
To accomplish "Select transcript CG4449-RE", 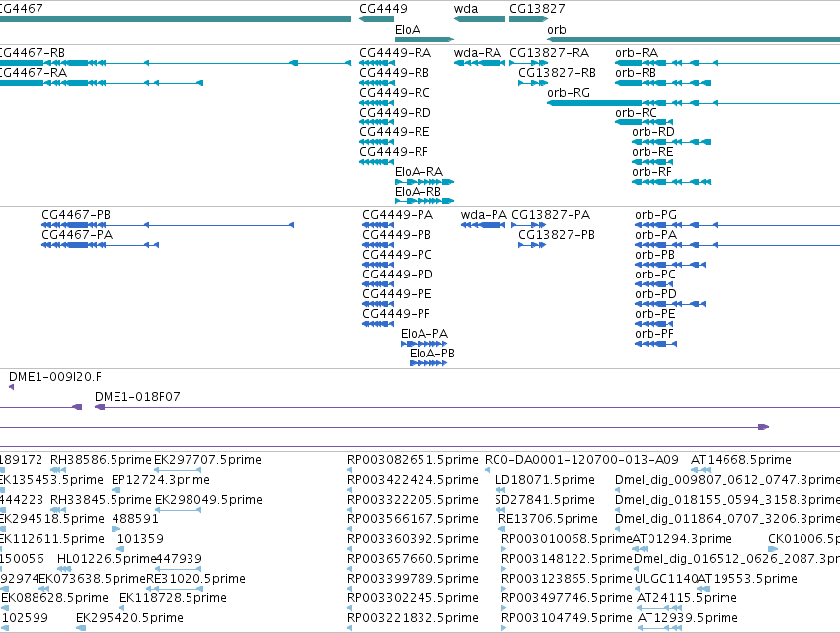I will [377, 142].
